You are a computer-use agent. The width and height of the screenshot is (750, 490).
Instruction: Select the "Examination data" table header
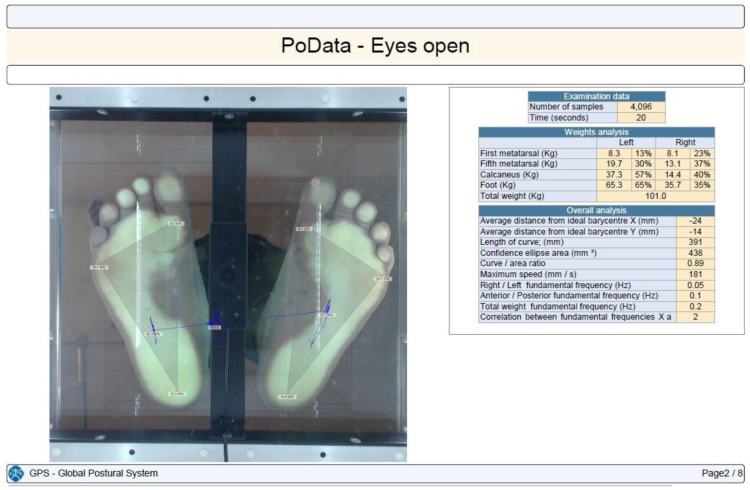click(596, 96)
